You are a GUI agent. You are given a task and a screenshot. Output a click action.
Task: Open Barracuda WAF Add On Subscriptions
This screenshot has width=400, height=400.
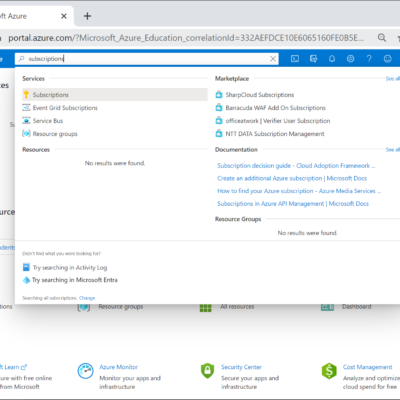coord(275,108)
